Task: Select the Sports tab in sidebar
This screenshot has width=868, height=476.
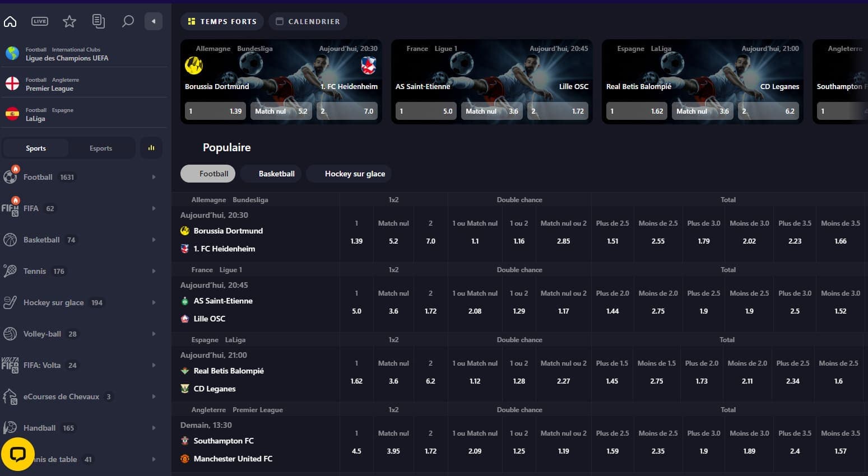Action: tap(36, 148)
